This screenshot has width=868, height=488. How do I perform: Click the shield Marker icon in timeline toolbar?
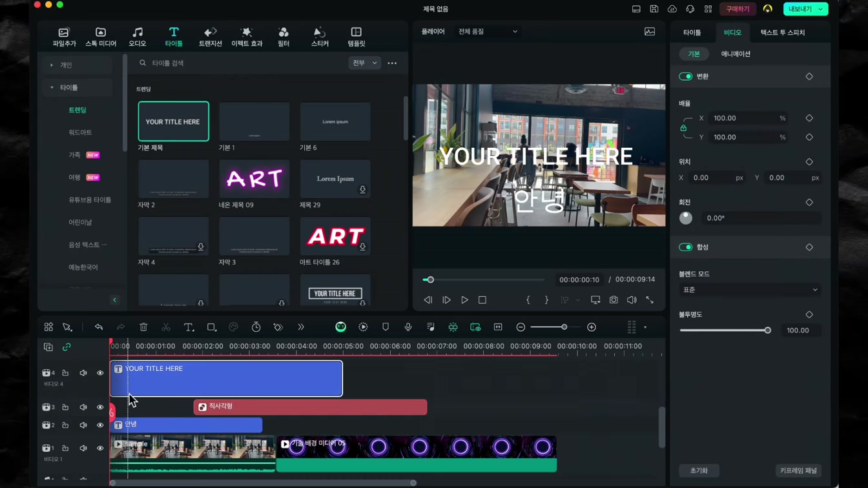click(x=386, y=327)
